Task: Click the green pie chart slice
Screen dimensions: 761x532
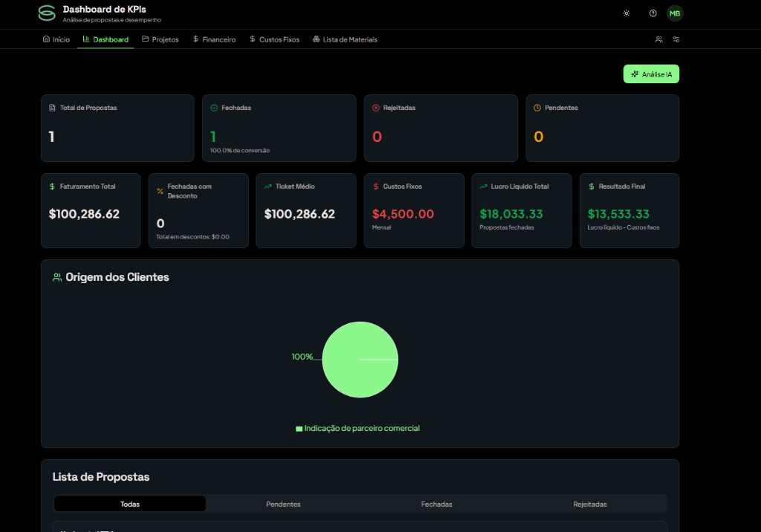Action: pos(360,360)
